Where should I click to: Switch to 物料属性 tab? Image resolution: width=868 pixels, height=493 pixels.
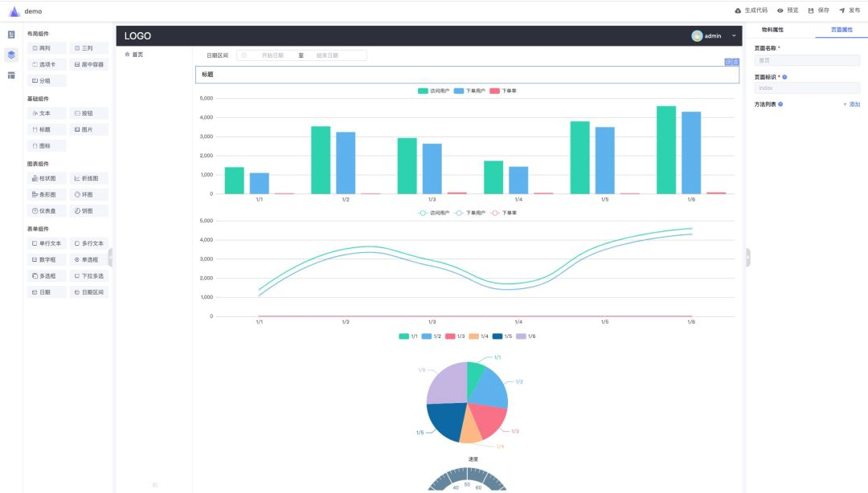[772, 30]
